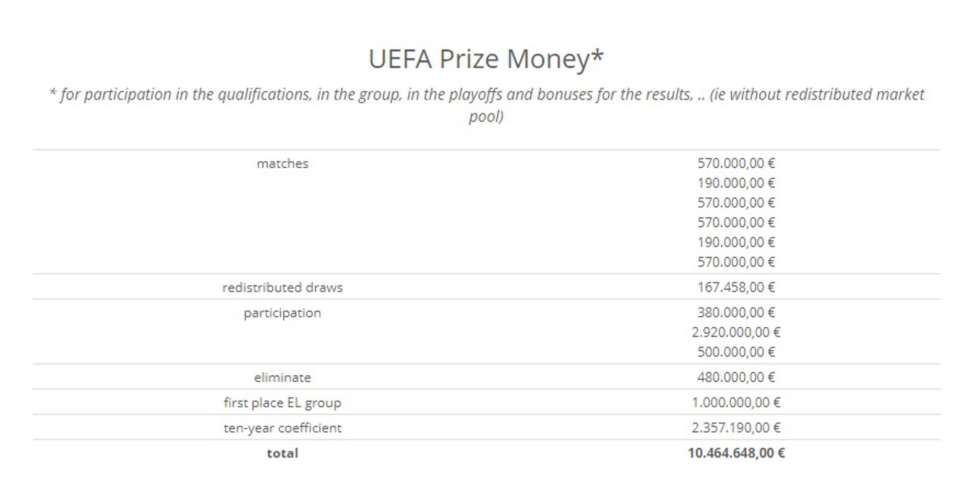Click the 2.357.190,00 € coefficient amount
Viewport: 980px width, 495px height.
736,428
